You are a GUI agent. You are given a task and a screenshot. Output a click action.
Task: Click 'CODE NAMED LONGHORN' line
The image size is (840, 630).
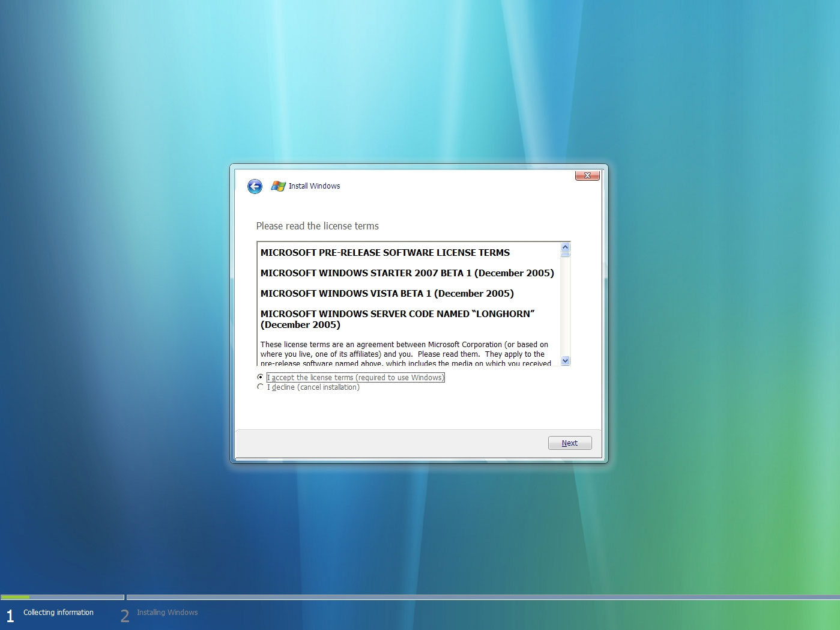397,319
